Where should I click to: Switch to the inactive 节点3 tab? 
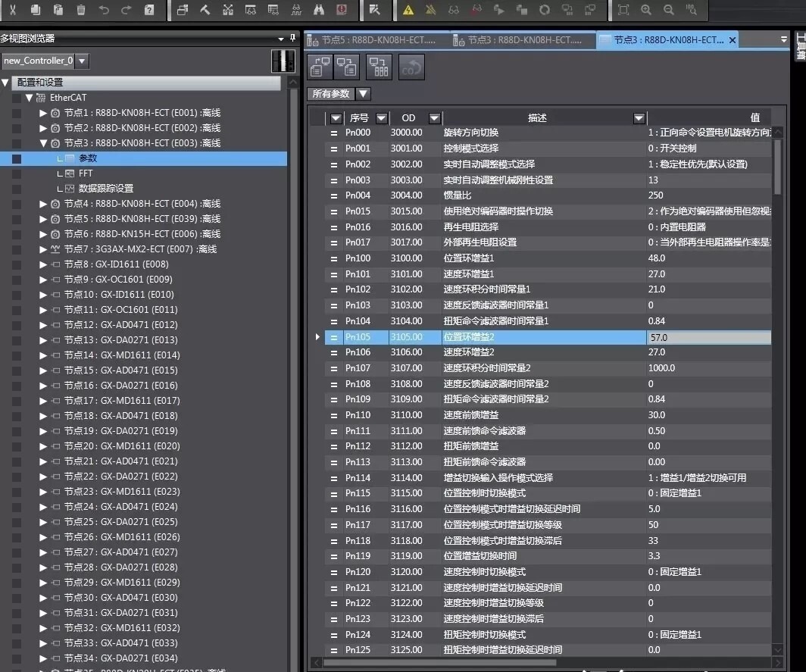click(523, 40)
